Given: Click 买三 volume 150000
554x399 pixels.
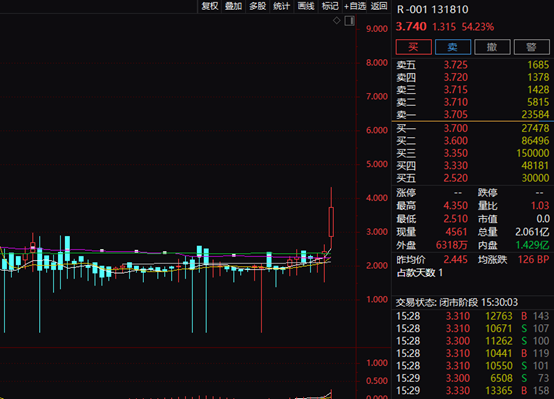Looking at the screenshot, I should [x=533, y=153].
